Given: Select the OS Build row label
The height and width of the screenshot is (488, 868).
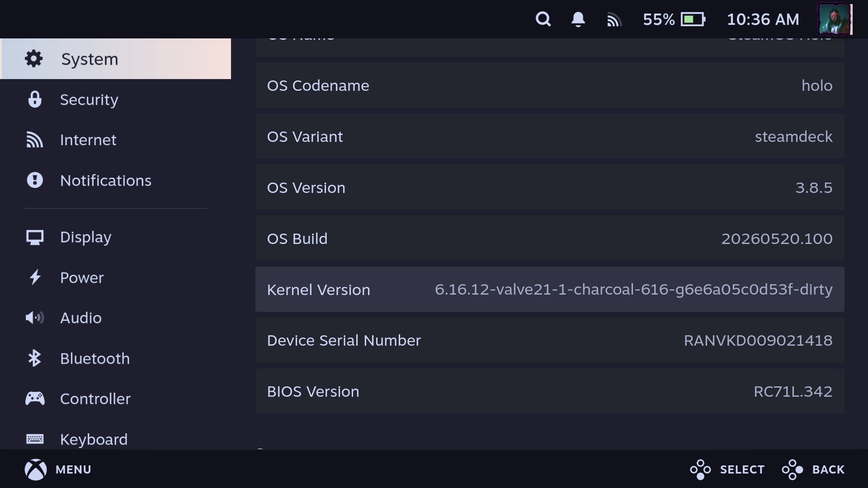Looking at the screenshot, I should click(x=297, y=239).
